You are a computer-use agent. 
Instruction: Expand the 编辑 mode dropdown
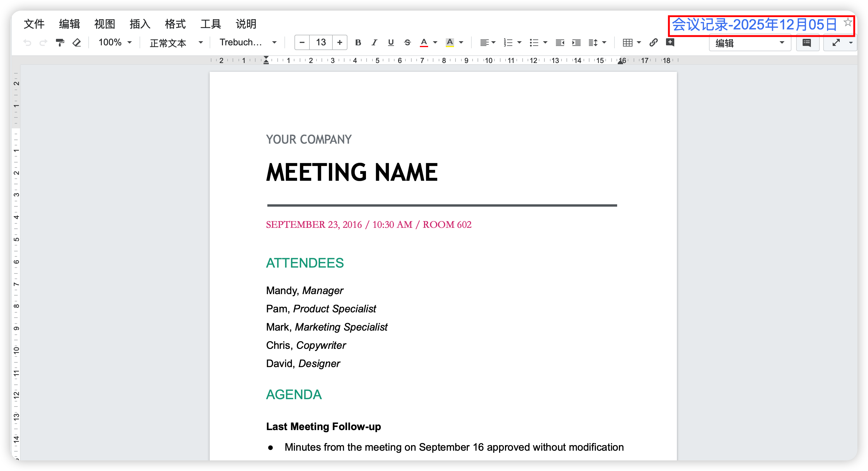point(750,43)
